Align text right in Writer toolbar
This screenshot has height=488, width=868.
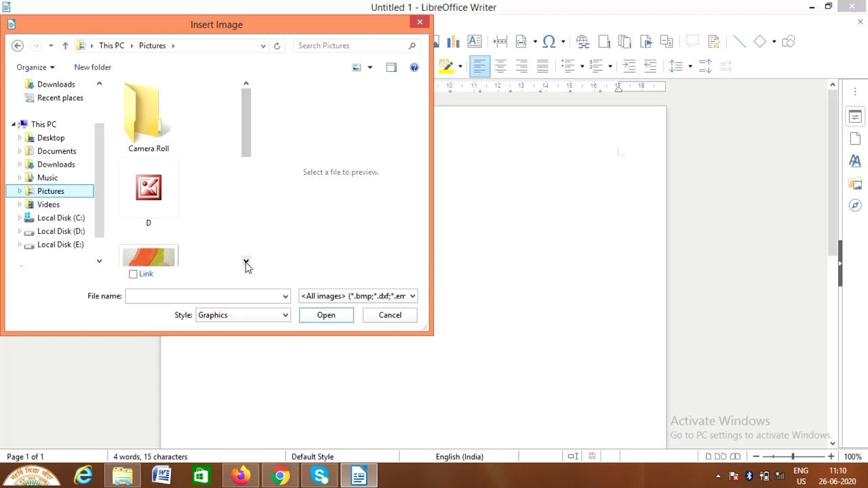pos(521,66)
